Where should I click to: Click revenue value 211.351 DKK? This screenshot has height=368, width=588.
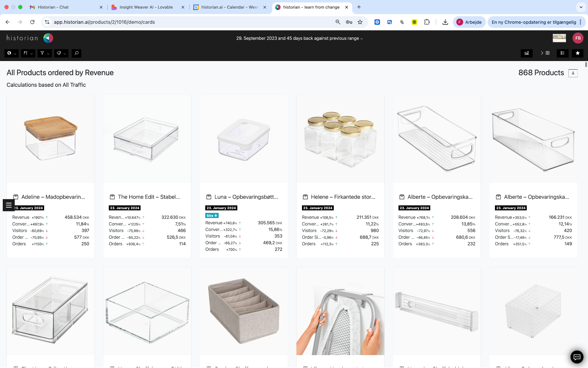[x=367, y=217]
